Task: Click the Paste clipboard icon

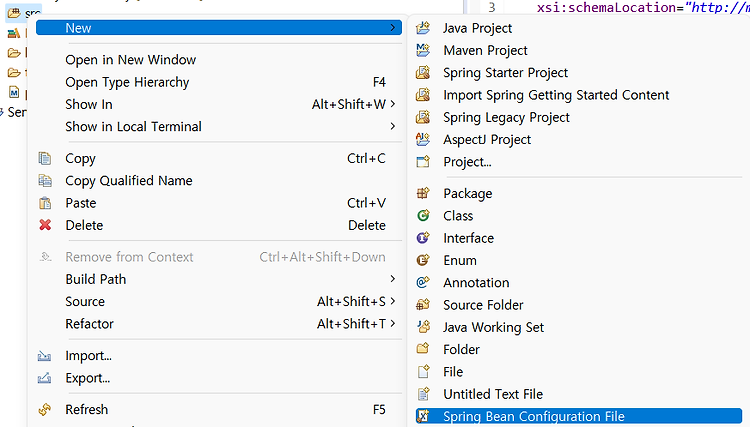Action: (x=44, y=203)
